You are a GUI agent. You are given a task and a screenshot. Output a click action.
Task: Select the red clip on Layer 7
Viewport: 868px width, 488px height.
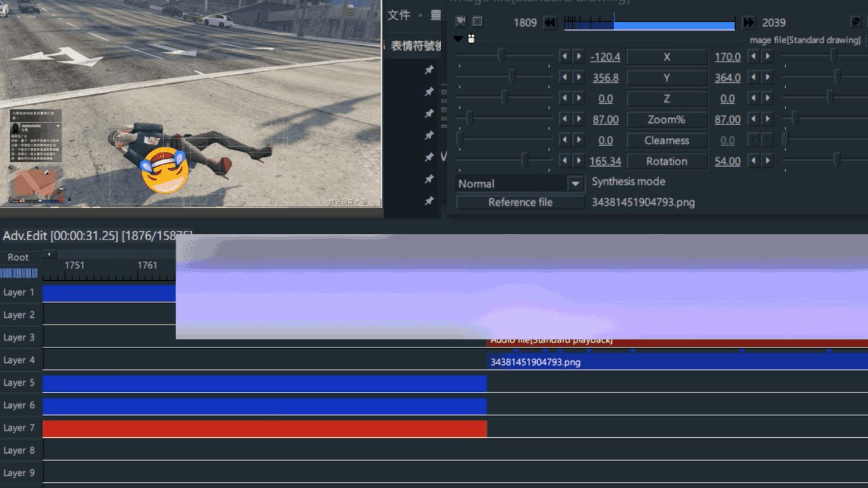pos(264,428)
